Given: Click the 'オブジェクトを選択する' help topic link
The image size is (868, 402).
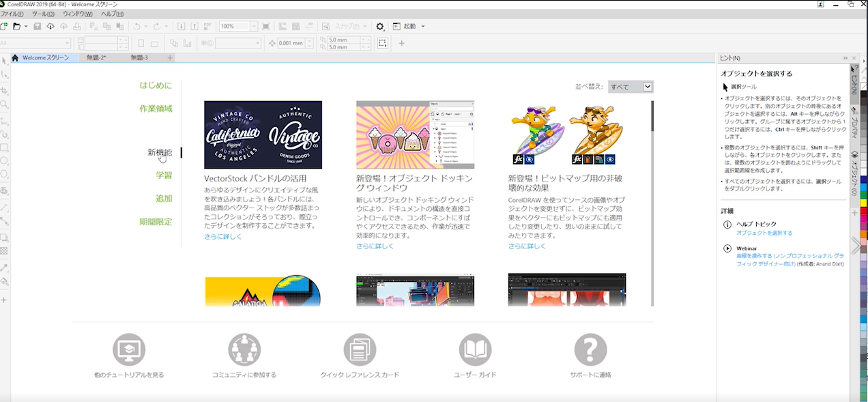Looking at the screenshot, I should [764, 233].
